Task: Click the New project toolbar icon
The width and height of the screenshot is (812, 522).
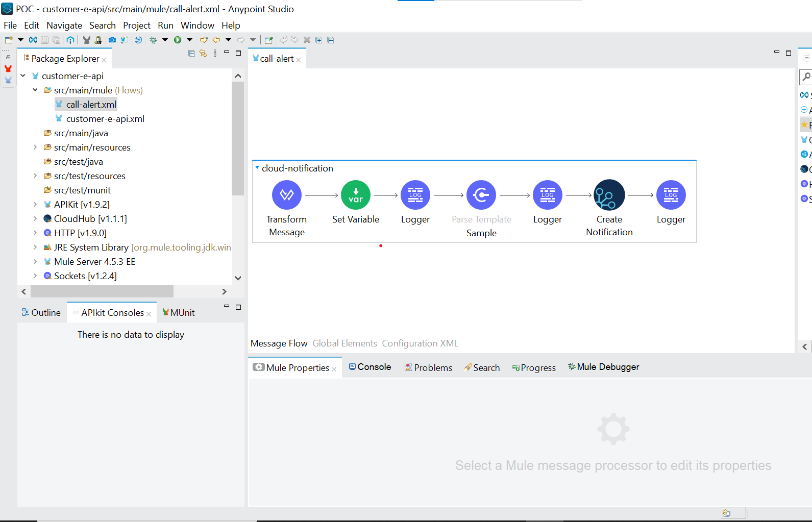Action: click(x=9, y=40)
